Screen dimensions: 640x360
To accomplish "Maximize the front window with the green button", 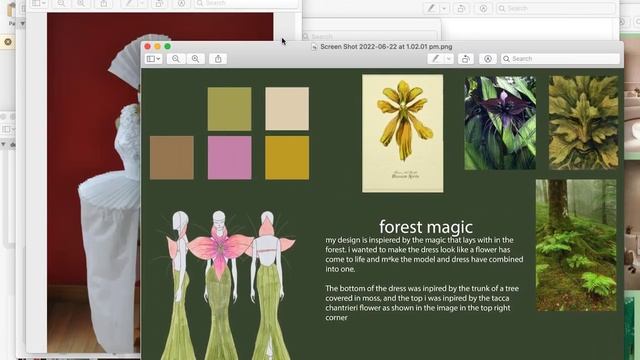I will coord(167,47).
